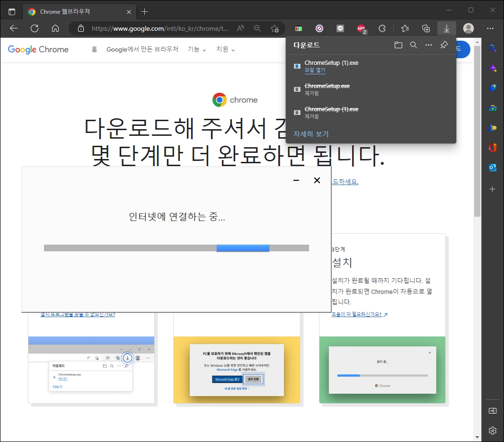The image size is (504, 442).
Task: Open the sidebar search icon
Action: click(493, 48)
